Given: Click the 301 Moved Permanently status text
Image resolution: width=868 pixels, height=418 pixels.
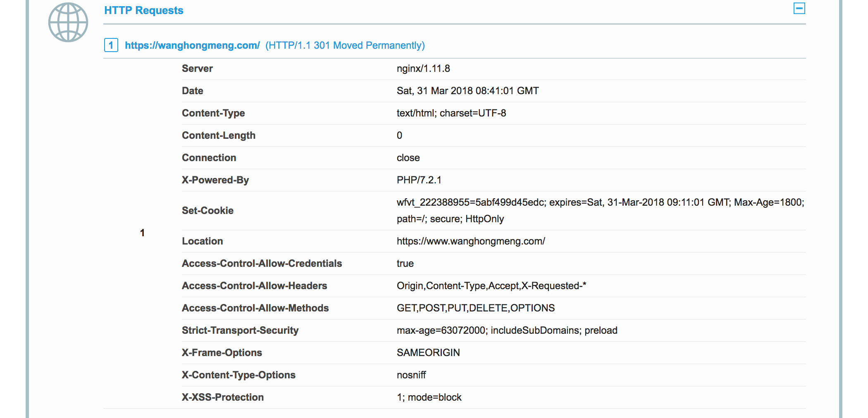Looking at the screenshot, I should click(x=345, y=45).
